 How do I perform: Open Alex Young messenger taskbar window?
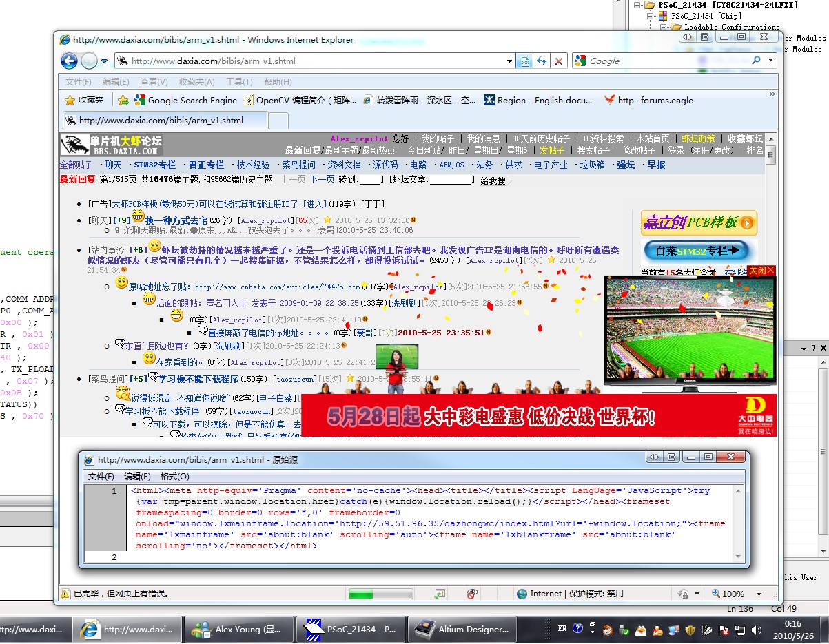point(238,630)
